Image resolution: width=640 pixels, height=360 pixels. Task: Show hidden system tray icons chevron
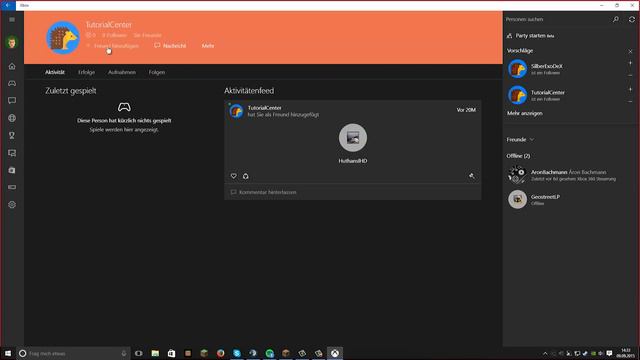click(x=545, y=353)
